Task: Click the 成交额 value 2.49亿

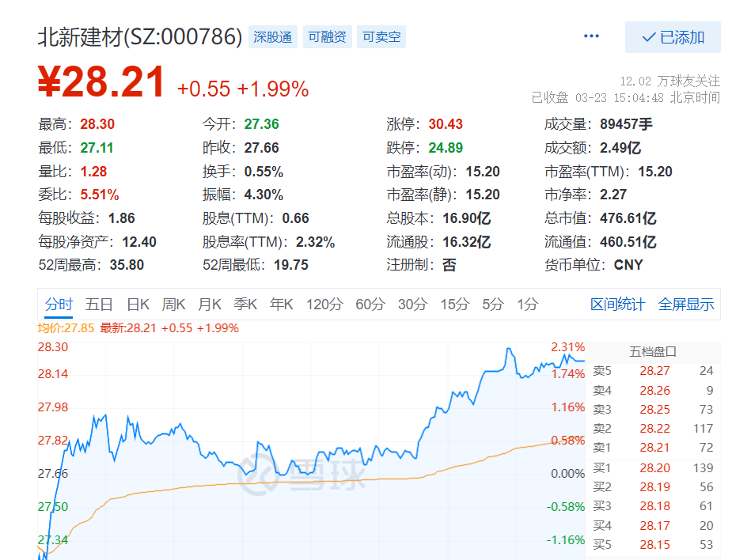Action: click(x=620, y=148)
